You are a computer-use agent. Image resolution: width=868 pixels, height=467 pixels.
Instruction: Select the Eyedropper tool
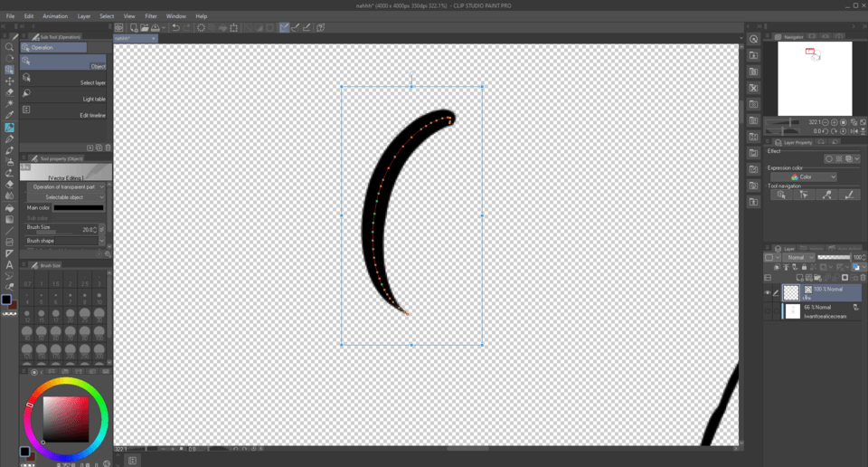9,115
